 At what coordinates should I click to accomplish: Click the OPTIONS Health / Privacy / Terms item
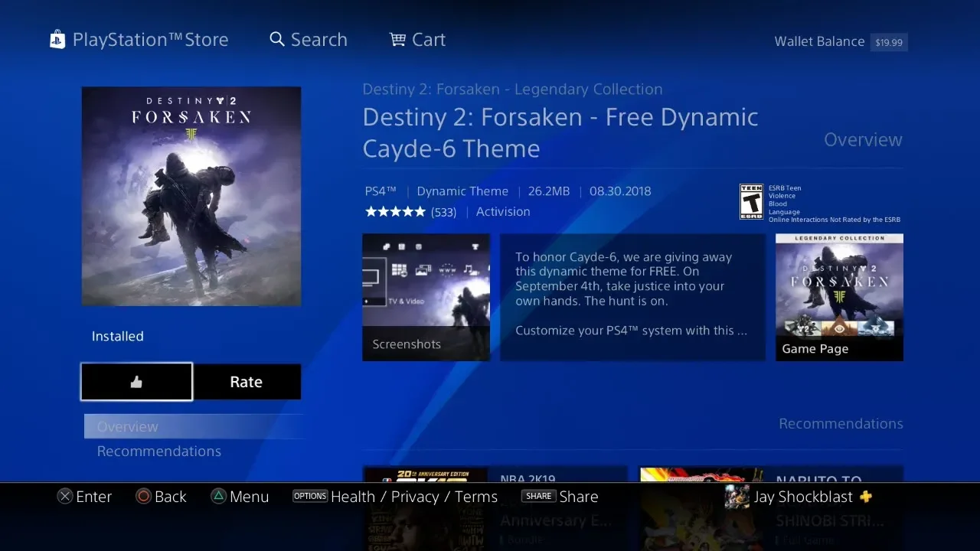(395, 497)
